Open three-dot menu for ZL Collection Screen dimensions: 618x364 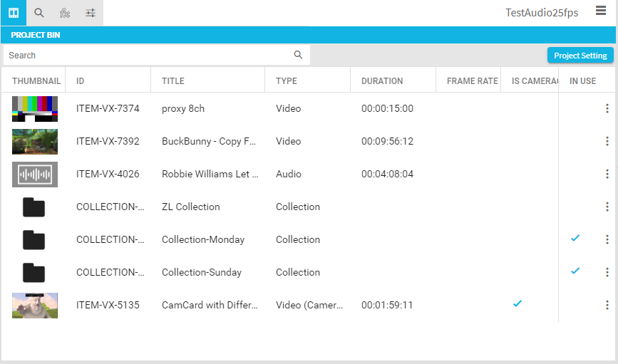tap(607, 207)
